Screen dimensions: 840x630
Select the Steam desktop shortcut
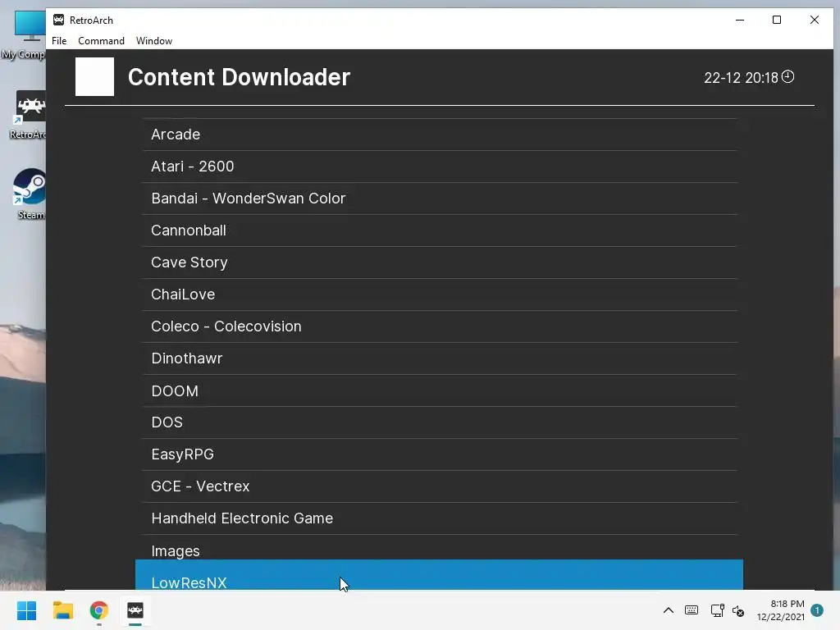point(30,194)
